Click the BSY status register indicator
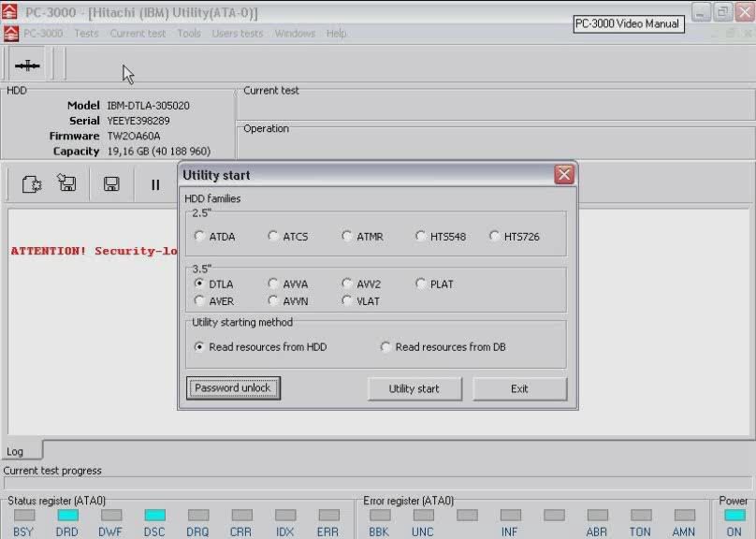756x539 pixels. click(24, 516)
